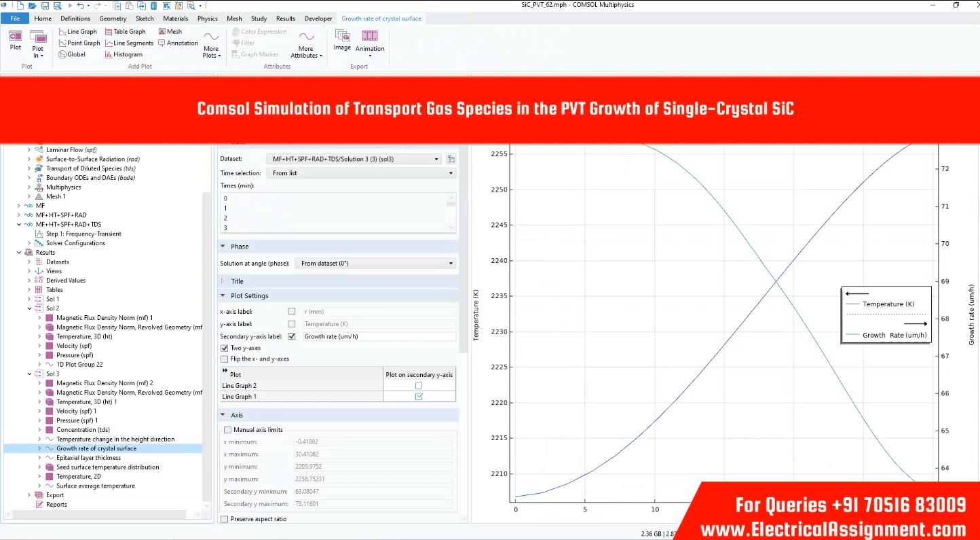Open the File menu button
Screen dimensions: 980x540
pos(15,18)
